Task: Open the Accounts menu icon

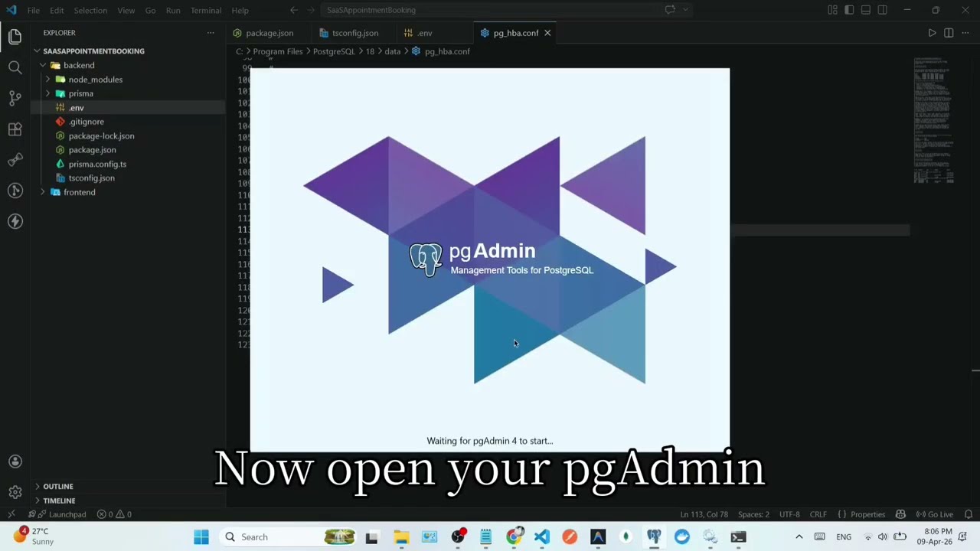Action: tap(15, 461)
